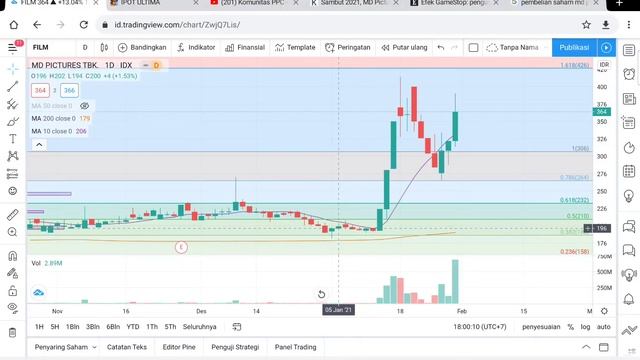The width and height of the screenshot is (640, 360).
Task: Reset chart view with circular arrow
Action: [321, 294]
